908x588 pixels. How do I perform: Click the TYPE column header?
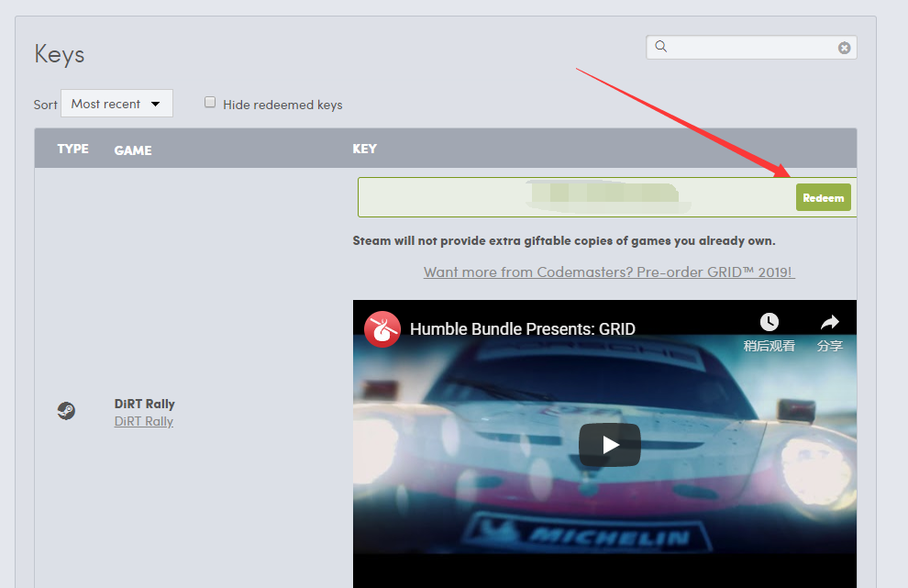point(73,149)
